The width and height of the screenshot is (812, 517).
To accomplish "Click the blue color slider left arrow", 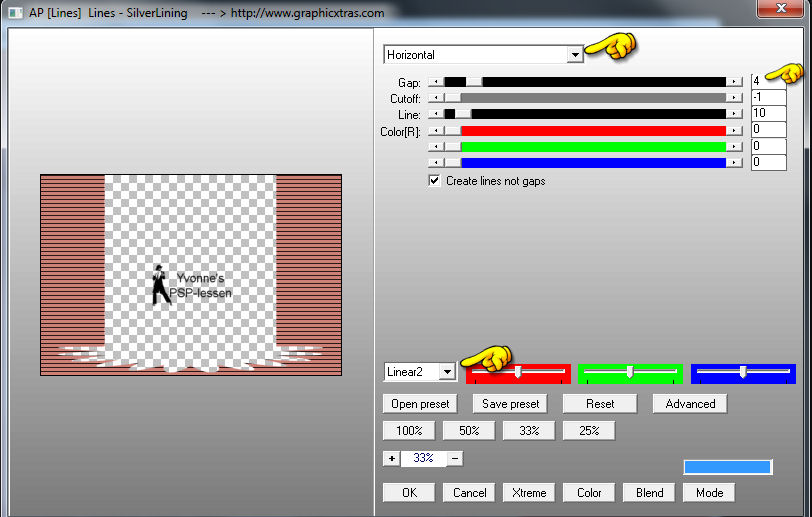I will (437, 163).
